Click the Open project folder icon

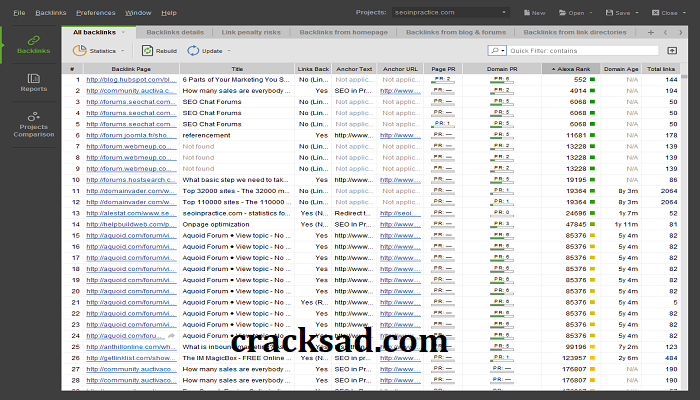[x=562, y=12]
